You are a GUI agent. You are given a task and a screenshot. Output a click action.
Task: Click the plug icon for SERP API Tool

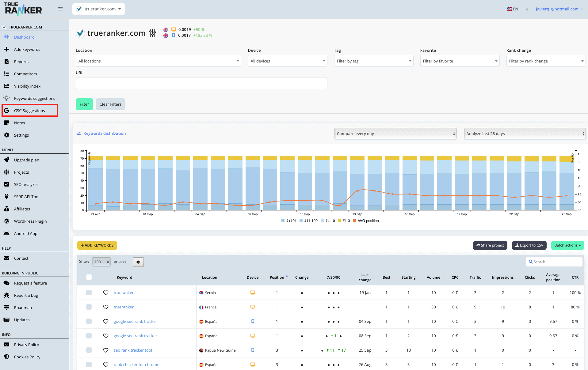[6, 197]
